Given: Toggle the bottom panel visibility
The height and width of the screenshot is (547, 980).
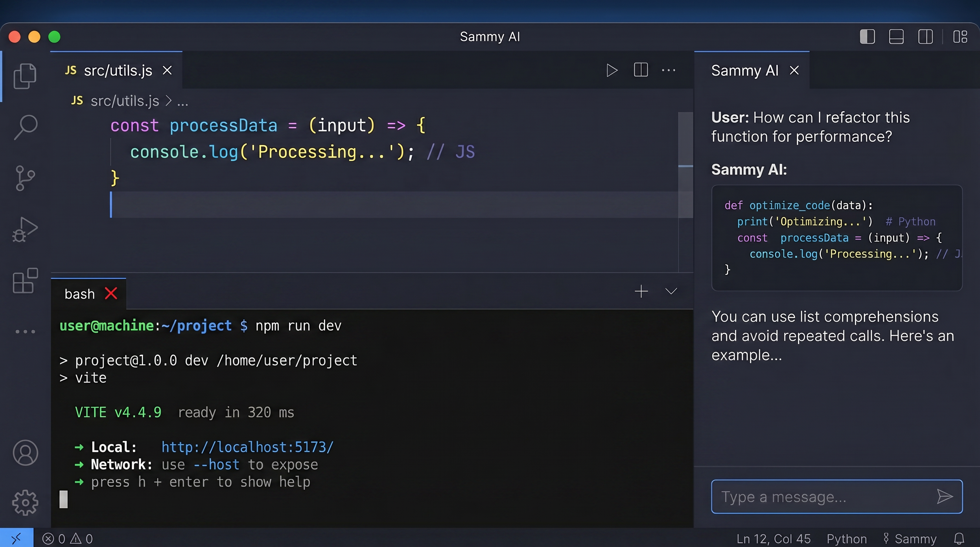Looking at the screenshot, I should coord(896,37).
